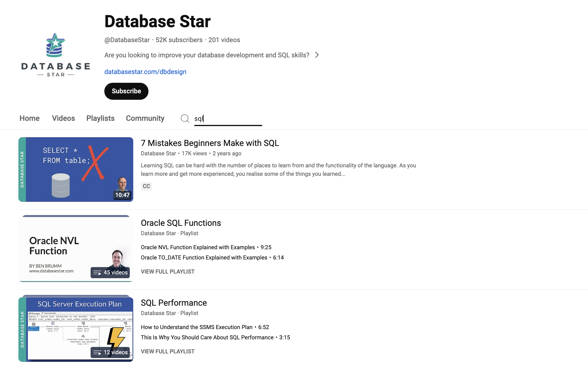Click the CC closed captions badge

click(x=146, y=186)
